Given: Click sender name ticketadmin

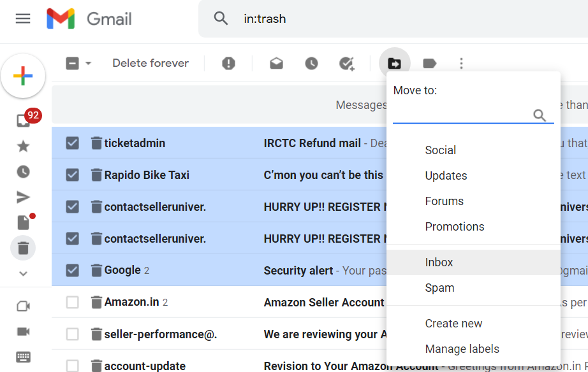Looking at the screenshot, I should [x=135, y=143].
